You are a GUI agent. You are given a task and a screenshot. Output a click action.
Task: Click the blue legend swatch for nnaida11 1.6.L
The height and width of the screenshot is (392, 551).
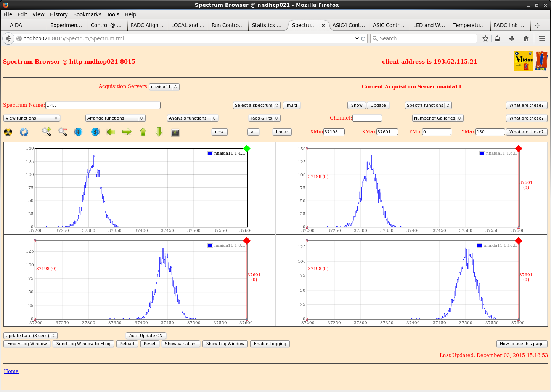482,153
